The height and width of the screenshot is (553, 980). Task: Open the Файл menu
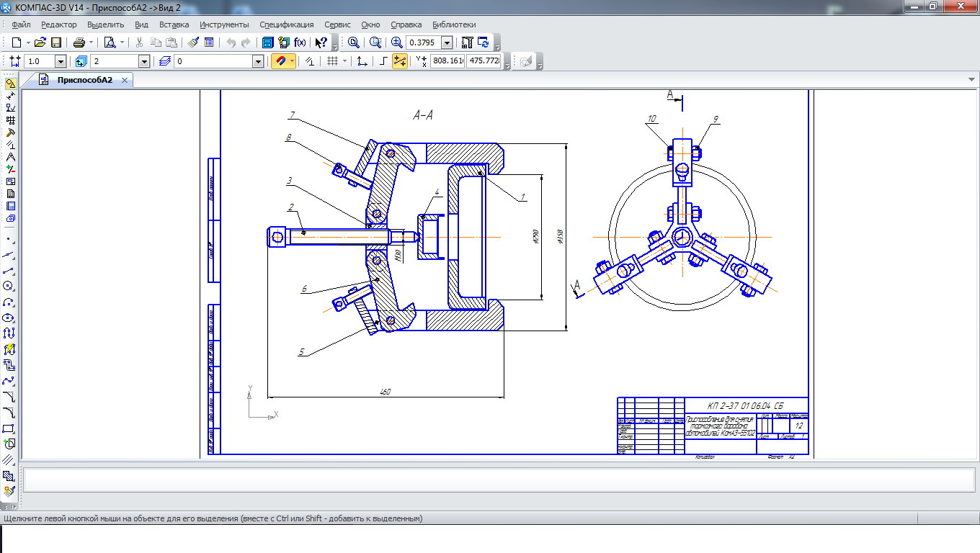click(21, 24)
